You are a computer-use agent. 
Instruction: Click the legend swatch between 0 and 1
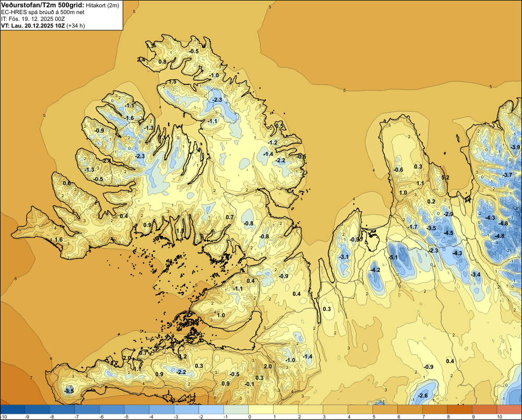click(x=261, y=410)
